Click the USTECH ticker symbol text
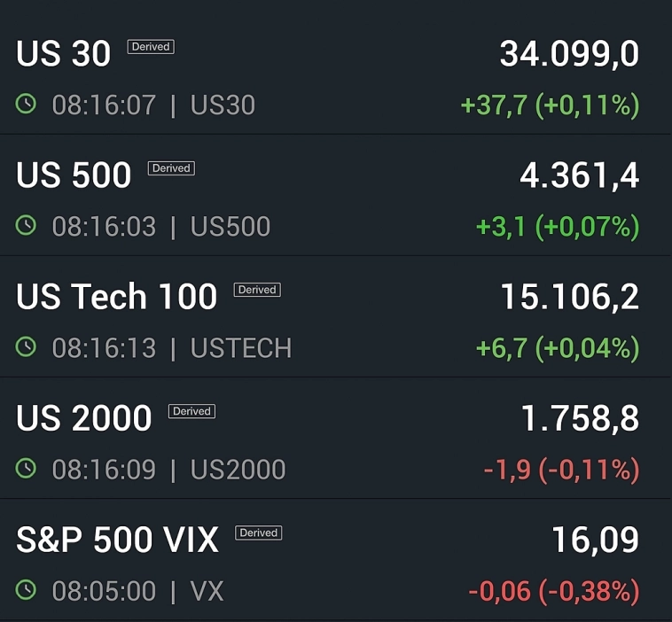 click(x=241, y=348)
